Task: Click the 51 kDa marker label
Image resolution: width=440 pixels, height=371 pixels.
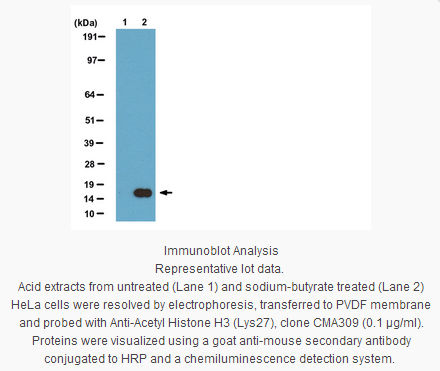Action: pyautogui.click(x=90, y=120)
